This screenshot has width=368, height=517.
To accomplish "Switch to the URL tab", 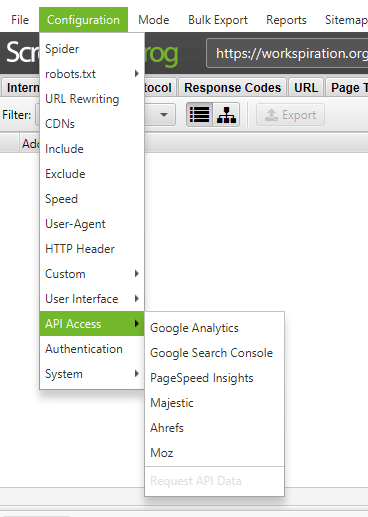I will tap(306, 88).
